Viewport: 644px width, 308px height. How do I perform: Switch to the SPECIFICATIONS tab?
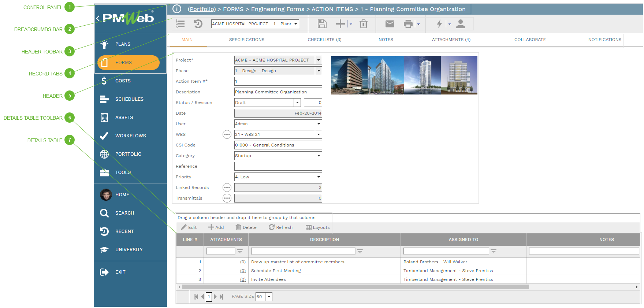247,40
